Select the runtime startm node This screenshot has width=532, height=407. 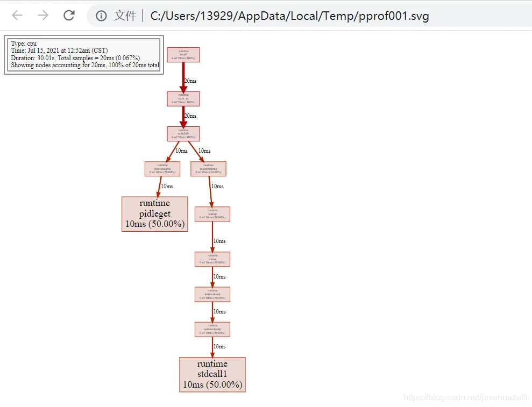[212, 259]
